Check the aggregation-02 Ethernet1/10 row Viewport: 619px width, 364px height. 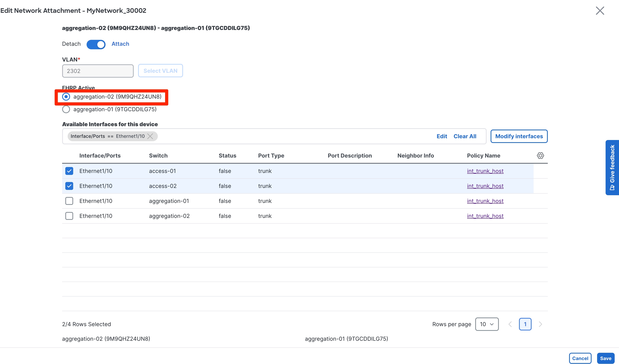click(69, 216)
